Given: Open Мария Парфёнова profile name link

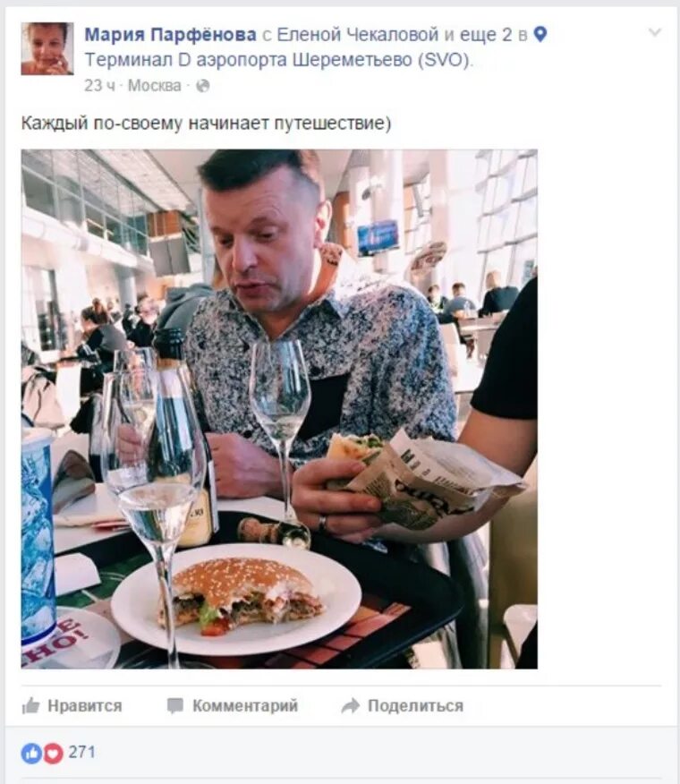Looking at the screenshot, I should [x=171, y=35].
